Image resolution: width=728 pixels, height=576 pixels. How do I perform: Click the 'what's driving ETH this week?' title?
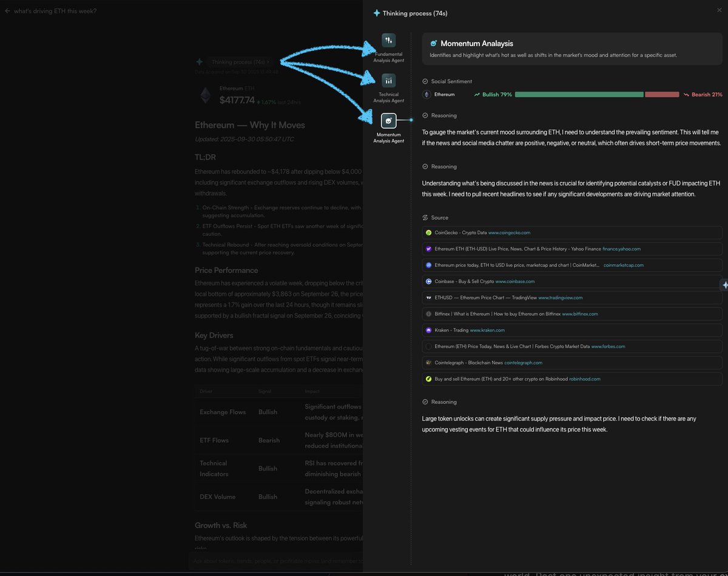(55, 11)
